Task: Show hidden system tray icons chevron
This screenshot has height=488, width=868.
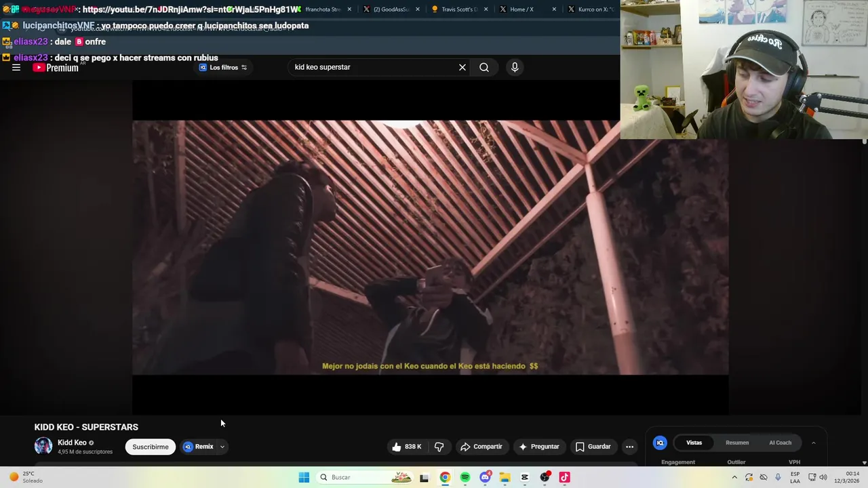Action: tap(734, 477)
